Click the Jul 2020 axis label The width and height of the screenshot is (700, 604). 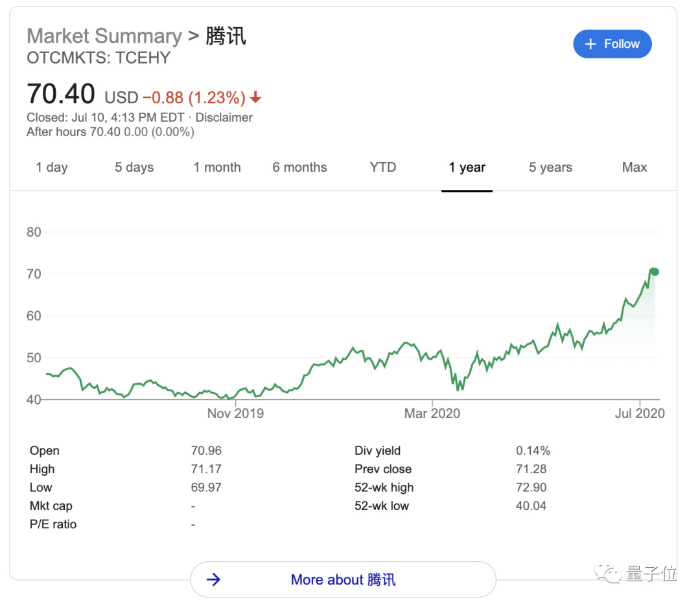coord(640,413)
